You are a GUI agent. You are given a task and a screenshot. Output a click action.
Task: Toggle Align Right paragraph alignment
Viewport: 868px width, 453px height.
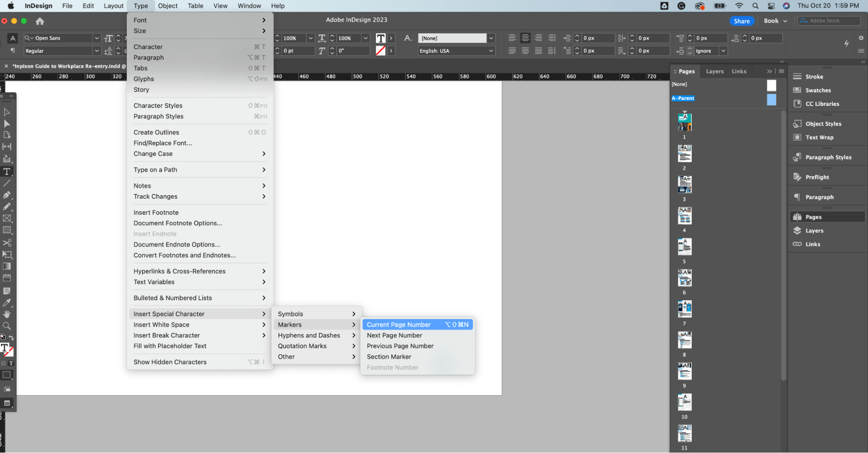click(x=538, y=38)
